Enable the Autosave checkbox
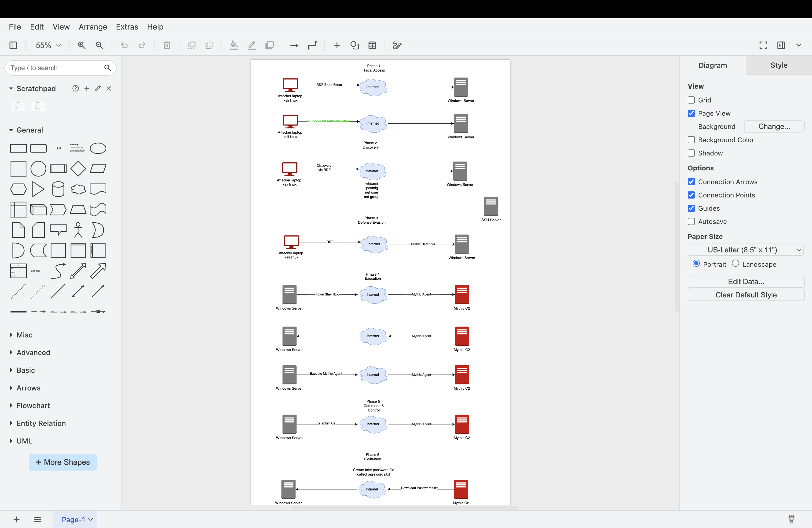 (691, 222)
